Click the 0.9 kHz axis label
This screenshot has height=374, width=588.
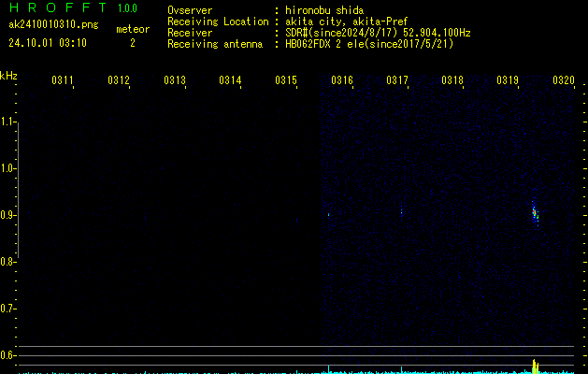coord(8,215)
